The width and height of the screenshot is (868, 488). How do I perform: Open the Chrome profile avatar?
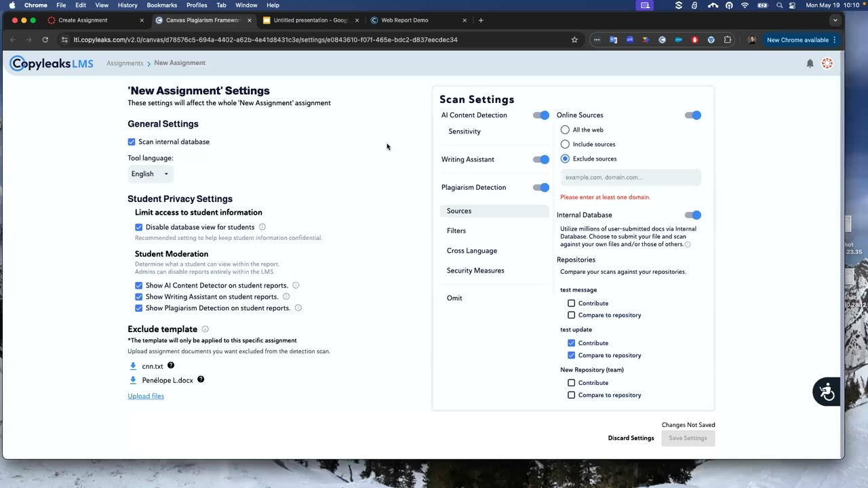(751, 39)
